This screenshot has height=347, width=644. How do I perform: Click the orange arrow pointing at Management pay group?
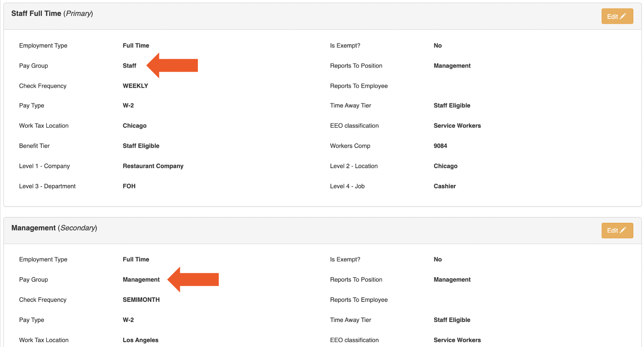193,279
